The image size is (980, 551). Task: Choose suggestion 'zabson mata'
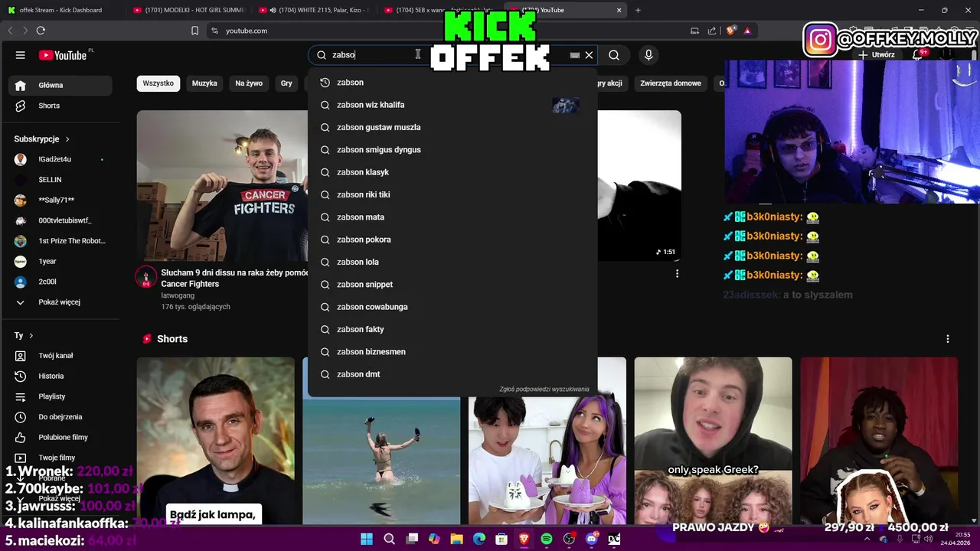point(452,217)
